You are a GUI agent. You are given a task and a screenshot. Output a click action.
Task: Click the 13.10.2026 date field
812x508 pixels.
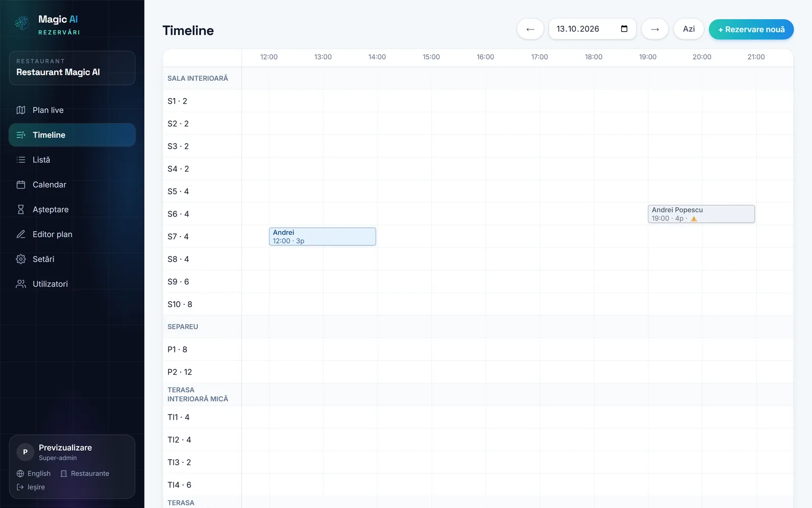tap(592, 29)
